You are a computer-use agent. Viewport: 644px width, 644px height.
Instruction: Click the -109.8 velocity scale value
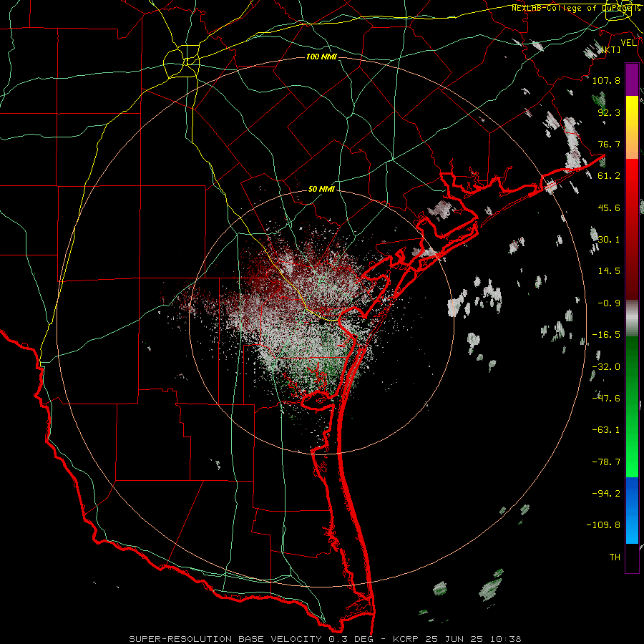click(603, 525)
